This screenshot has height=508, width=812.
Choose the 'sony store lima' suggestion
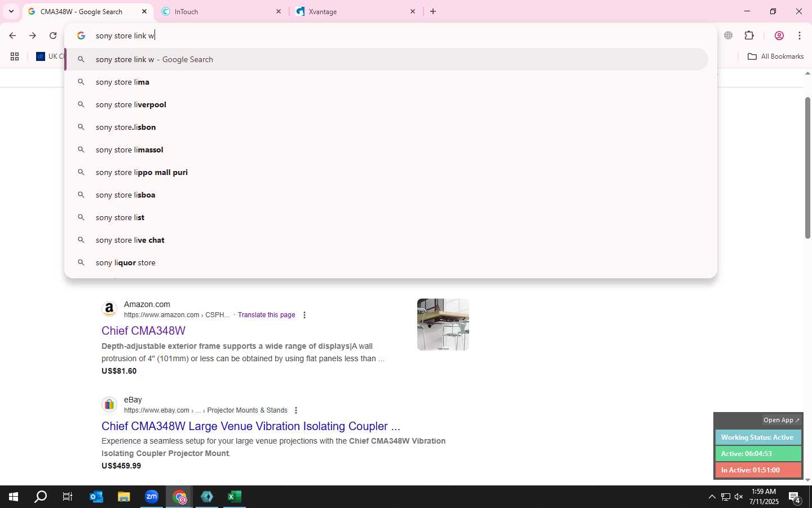pos(386,82)
